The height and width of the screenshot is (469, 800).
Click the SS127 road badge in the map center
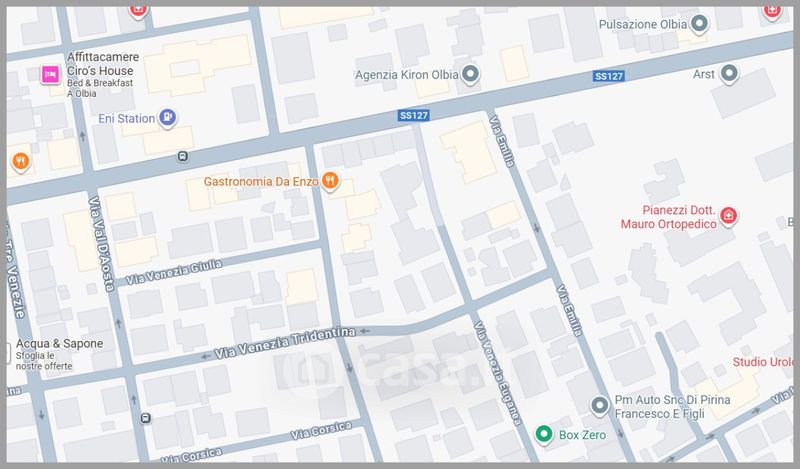[x=413, y=115]
